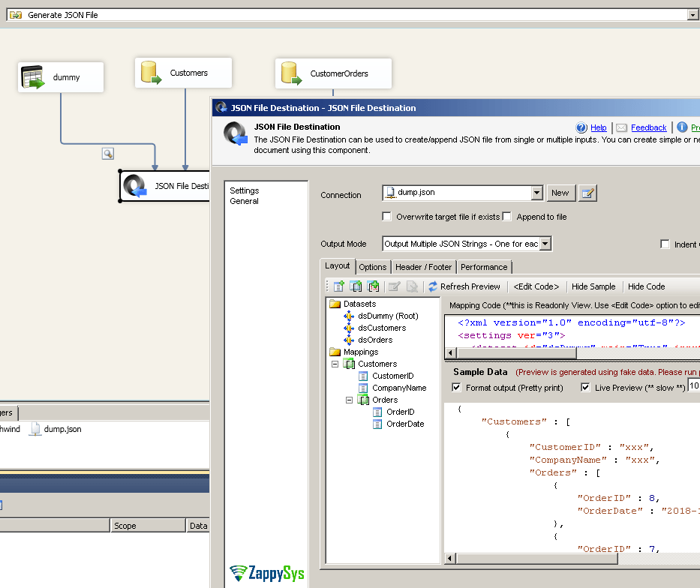The height and width of the screenshot is (588, 700).
Task: Enable Overwrite target file if exists
Action: (x=386, y=217)
